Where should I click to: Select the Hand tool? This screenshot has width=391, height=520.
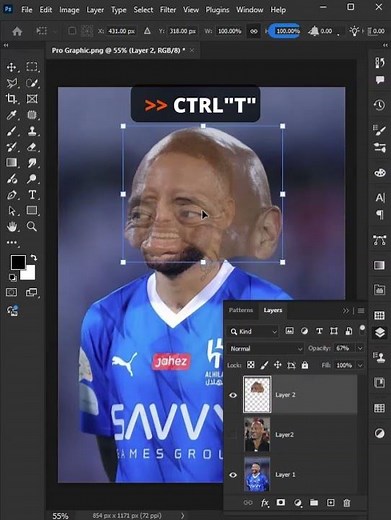tap(12, 227)
